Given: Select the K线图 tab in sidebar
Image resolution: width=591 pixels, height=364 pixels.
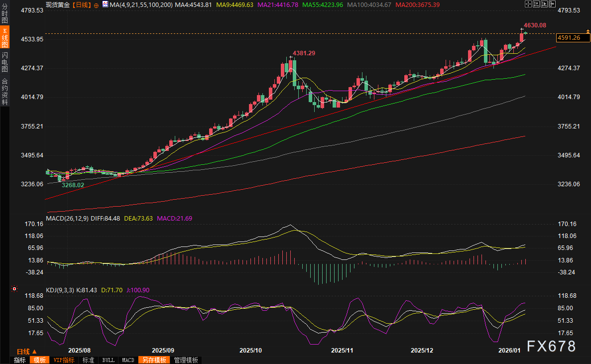Looking at the screenshot, I should click(x=4, y=38).
